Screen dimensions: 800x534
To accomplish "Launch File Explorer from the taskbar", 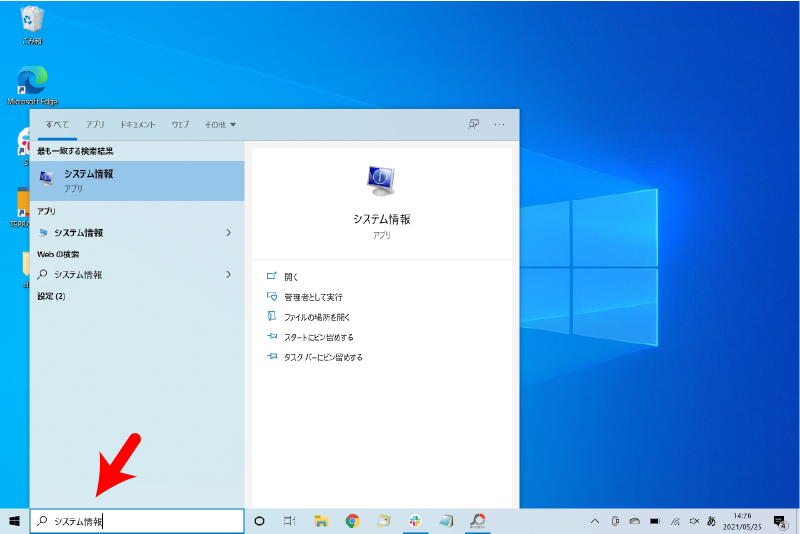I will tap(321, 521).
